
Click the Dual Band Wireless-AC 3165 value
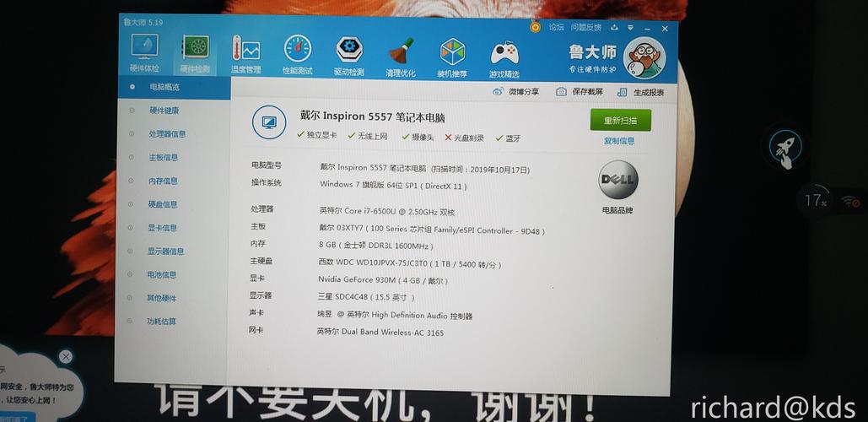click(380, 333)
